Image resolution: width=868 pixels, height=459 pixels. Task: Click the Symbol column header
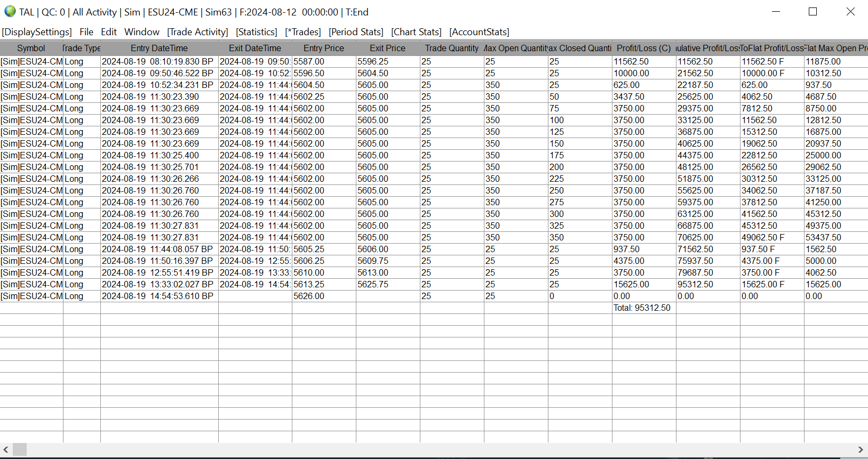(x=31, y=48)
